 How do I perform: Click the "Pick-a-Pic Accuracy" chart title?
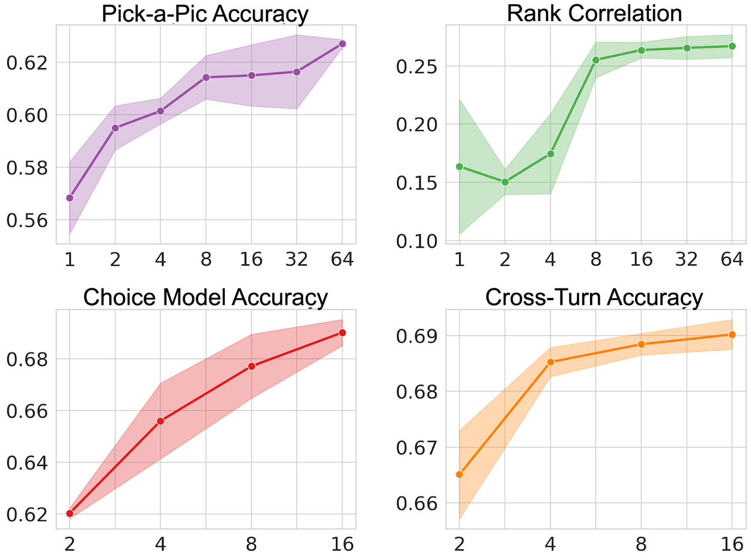tap(205, 14)
